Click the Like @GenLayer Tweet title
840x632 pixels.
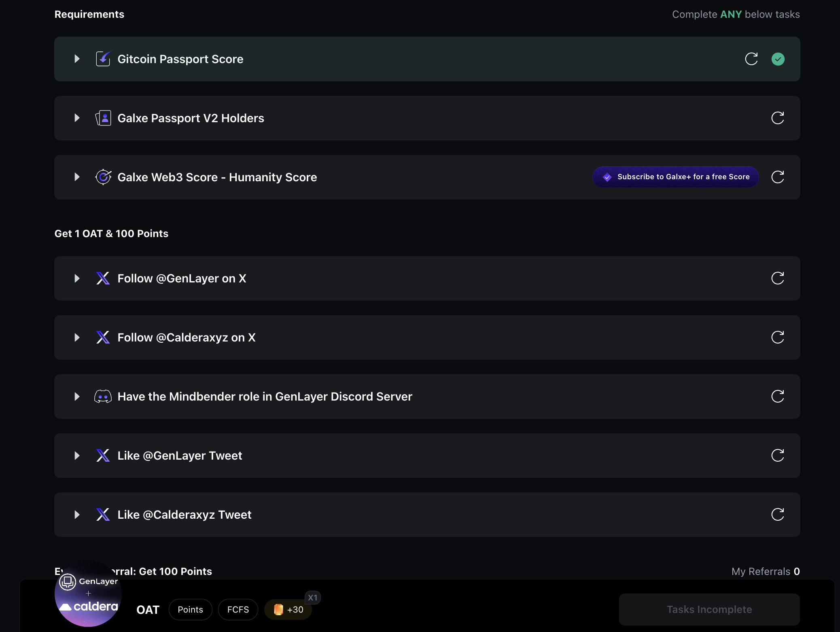(180, 456)
